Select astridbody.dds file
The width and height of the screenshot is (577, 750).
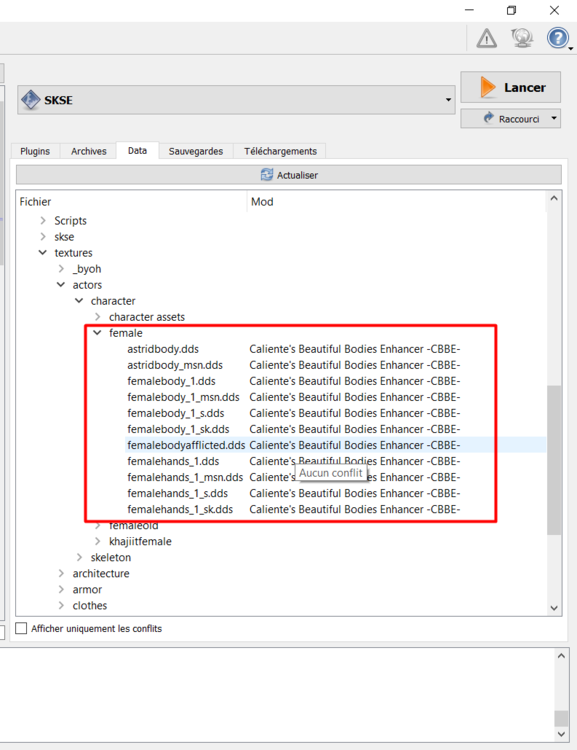[x=163, y=349]
